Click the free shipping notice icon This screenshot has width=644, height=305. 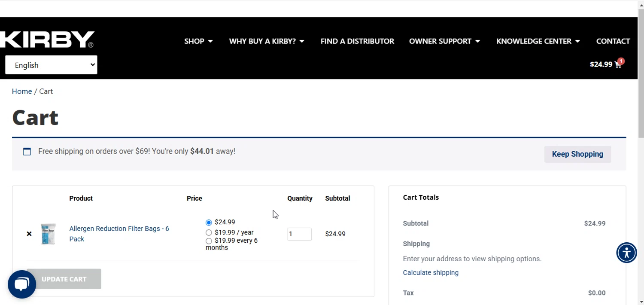click(27, 151)
